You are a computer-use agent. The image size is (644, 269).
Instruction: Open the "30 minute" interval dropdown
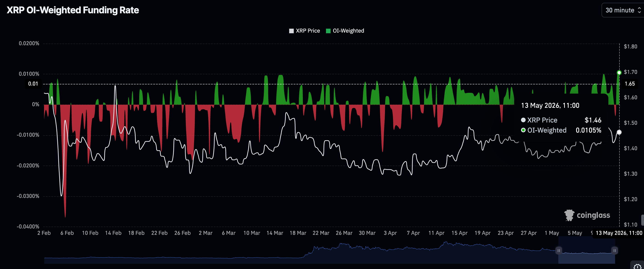pos(622,10)
